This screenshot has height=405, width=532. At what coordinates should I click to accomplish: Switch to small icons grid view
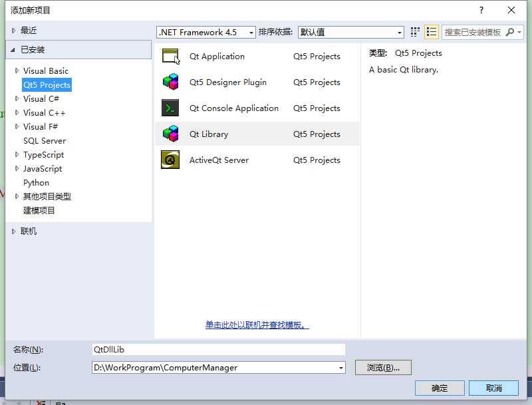pyautogui.click(x=415, y=32)
